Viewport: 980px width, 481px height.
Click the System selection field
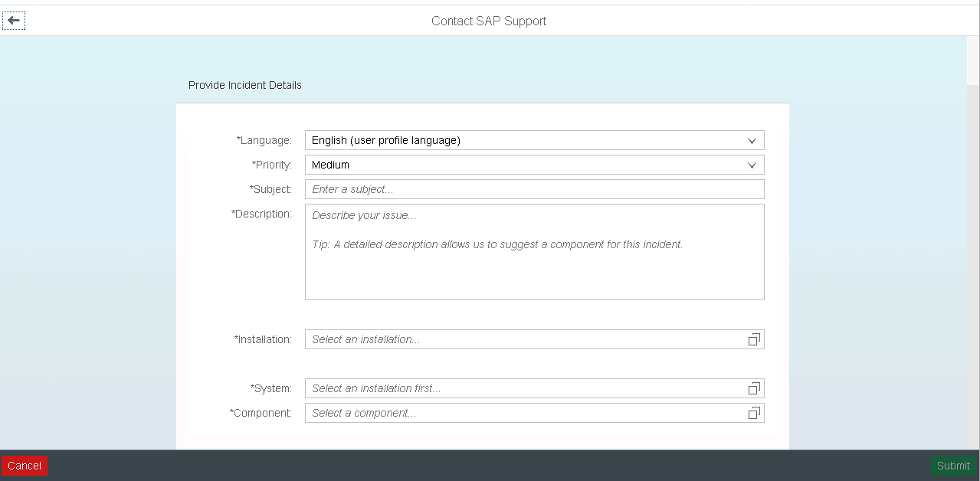525,388
